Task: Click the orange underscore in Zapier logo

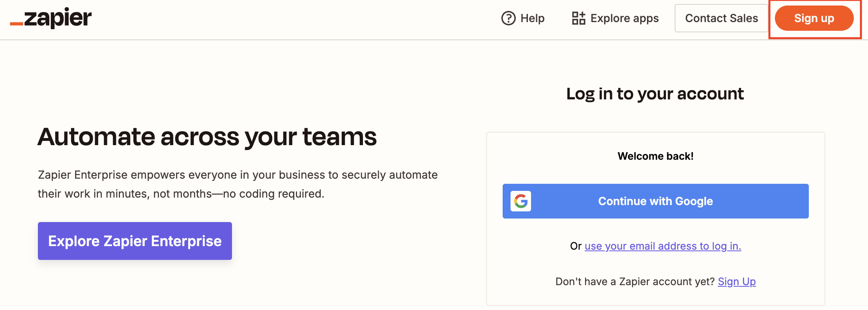Action: click(x=17, y=24)
